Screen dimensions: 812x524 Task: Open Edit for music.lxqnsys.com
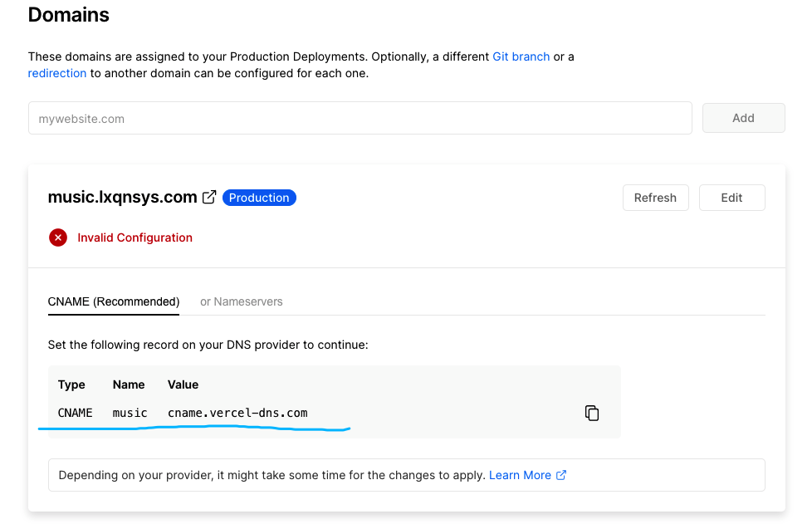(731, 198)
